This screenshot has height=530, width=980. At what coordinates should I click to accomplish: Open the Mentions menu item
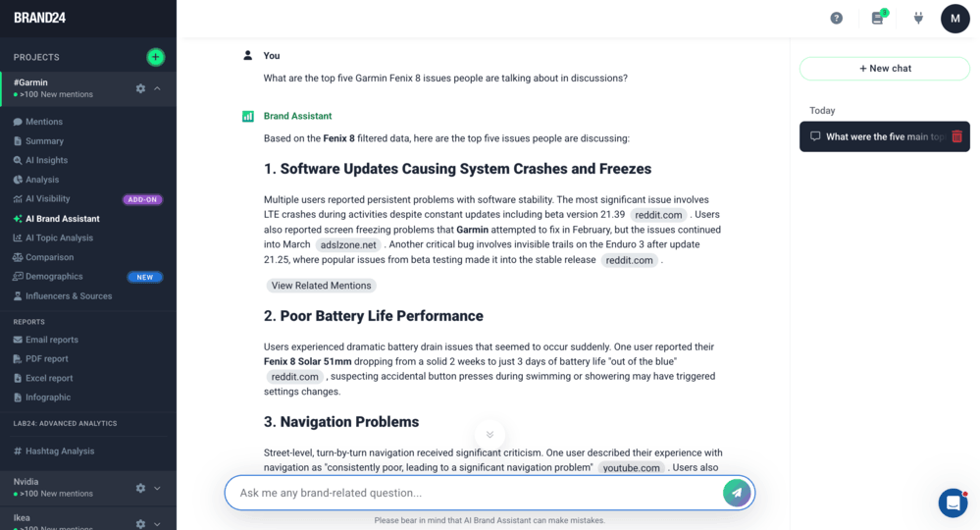click(43, 122)
